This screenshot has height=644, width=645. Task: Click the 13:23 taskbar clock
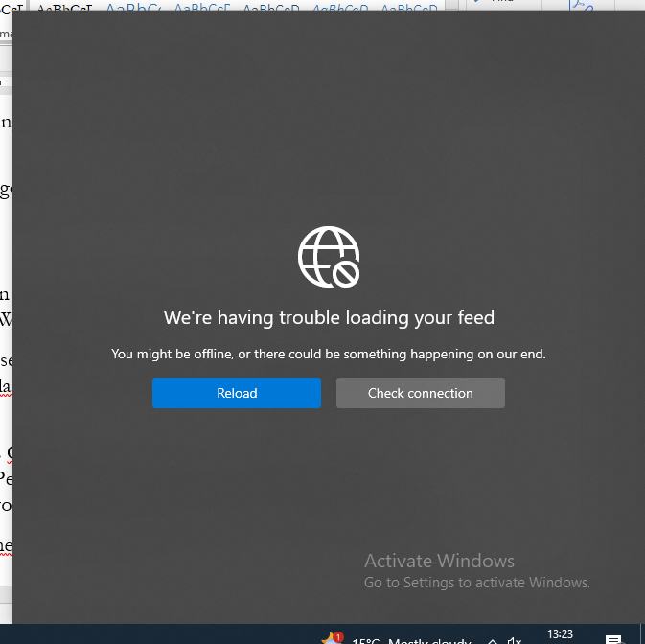pyautogui.click(x=560, y=634)
